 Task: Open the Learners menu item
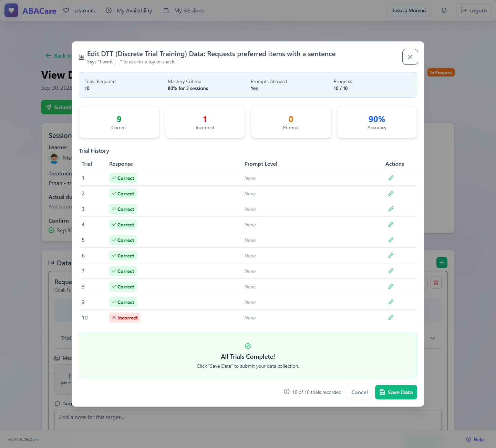[79, 10]
